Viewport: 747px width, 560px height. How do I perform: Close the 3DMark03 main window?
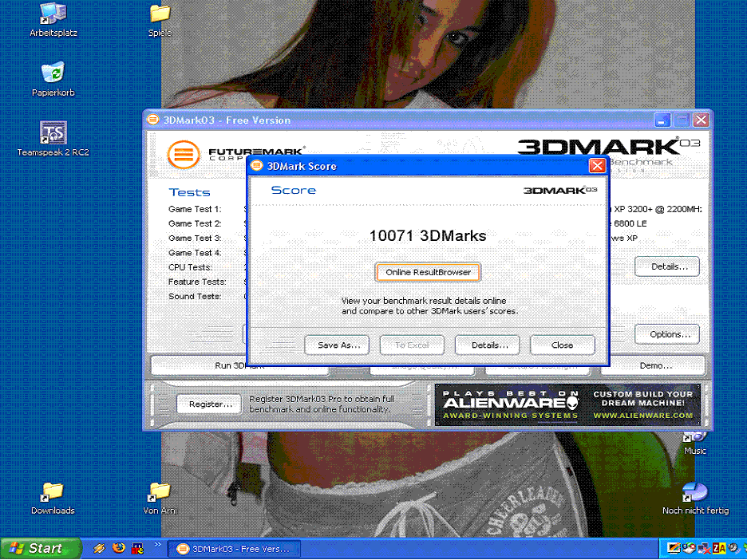tap(701, 120)
